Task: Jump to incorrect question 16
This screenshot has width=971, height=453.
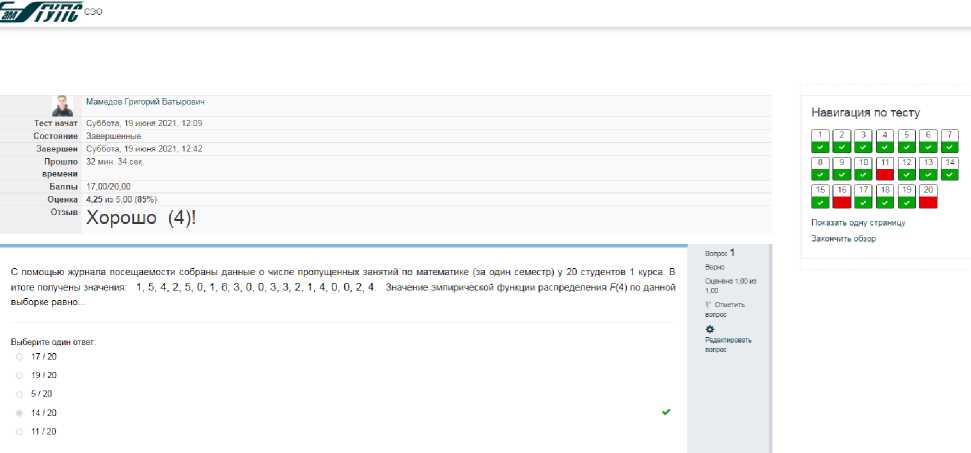Action: pos(842,197)
